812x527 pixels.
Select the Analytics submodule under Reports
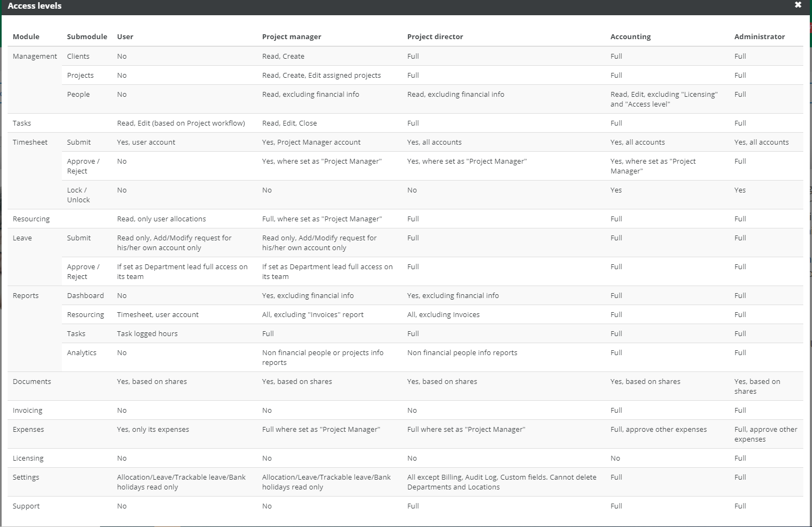(x=82, y=352)
